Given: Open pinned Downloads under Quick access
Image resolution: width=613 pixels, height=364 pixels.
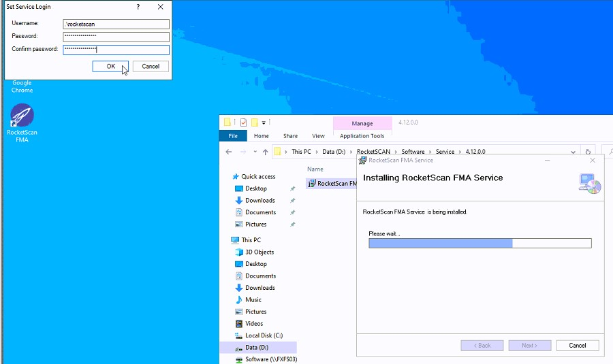Looking at the screenshot, I should tap(260, 200).
